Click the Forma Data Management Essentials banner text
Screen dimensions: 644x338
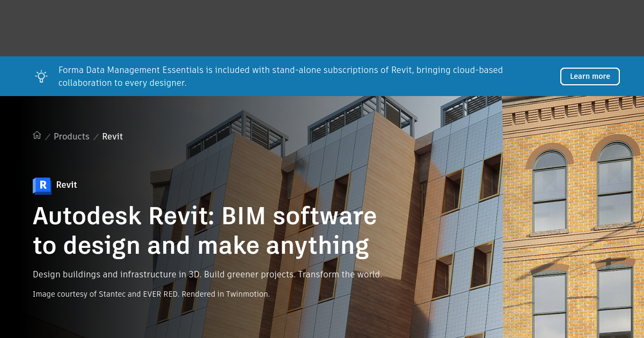[281, 77]
